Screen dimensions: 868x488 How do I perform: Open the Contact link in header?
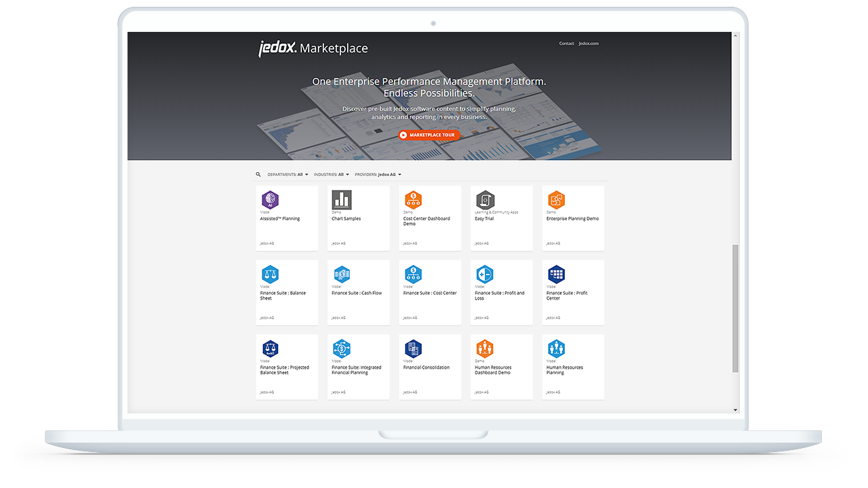coord(566,43)
